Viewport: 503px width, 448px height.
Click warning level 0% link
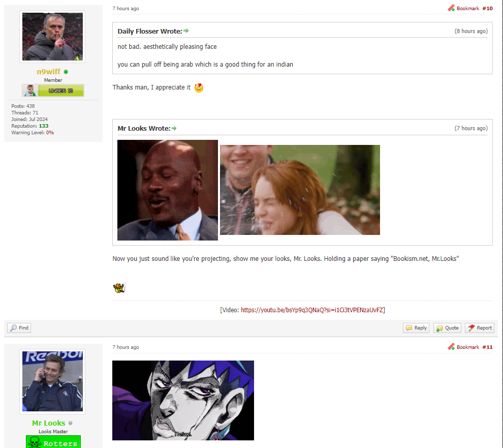point(50,133)
